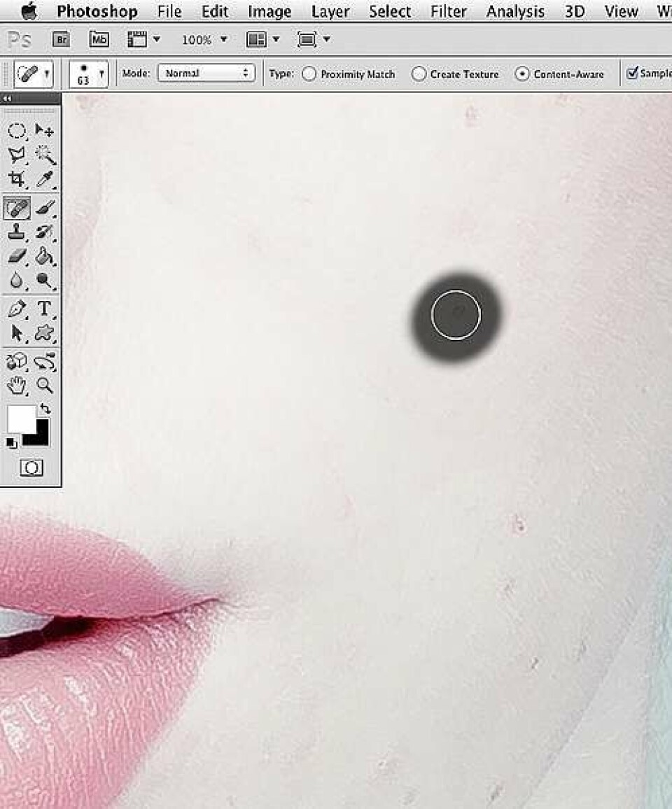Choose Create Texture type
The width and height of the screenshot is (672, 809).
(x=419, y=74)
